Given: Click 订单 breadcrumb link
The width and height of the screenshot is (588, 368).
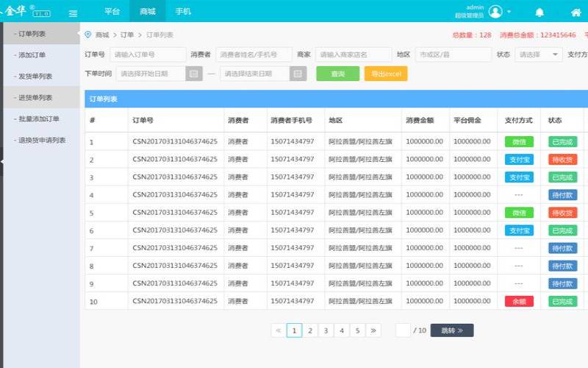Looking at the screenshot, I should point(126,35).
